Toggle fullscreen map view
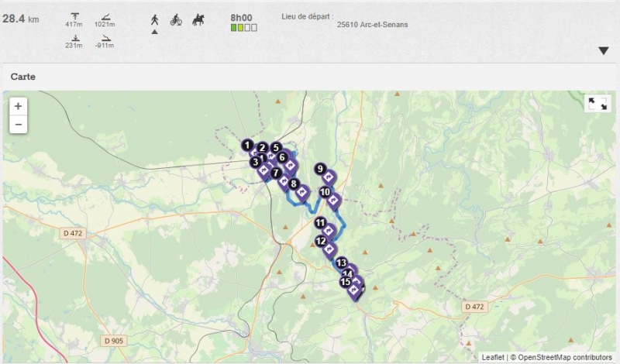The height and width of the screenshot is (364, 620). (597, 104)
